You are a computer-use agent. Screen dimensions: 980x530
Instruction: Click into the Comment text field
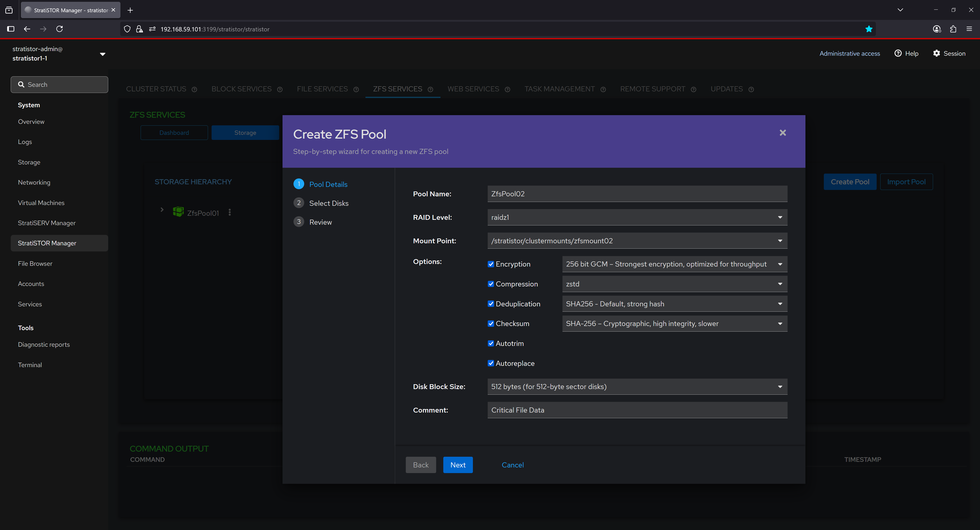pyautogui.click(x=637, y=410)
